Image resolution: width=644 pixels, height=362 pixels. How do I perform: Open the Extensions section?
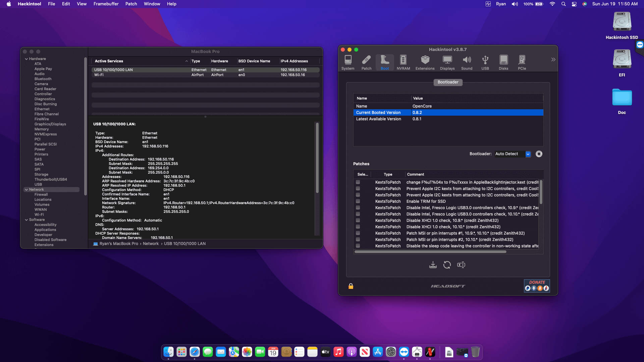[425, 63]
